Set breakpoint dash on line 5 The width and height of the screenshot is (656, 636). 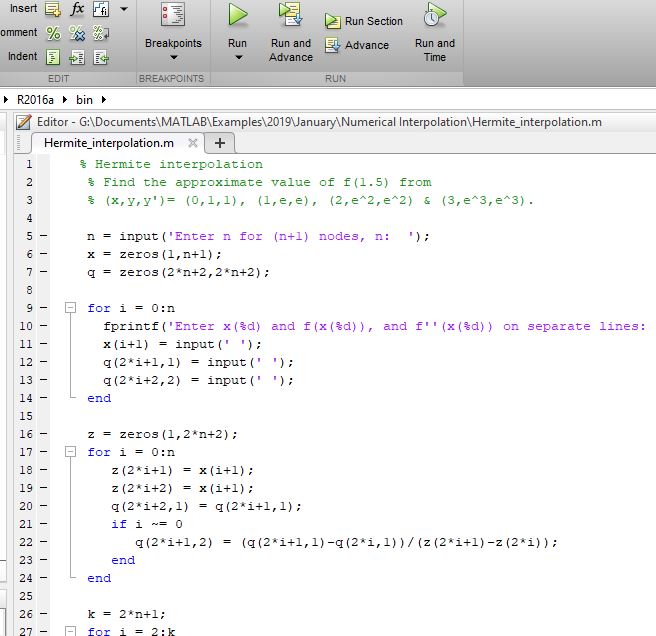44,236
